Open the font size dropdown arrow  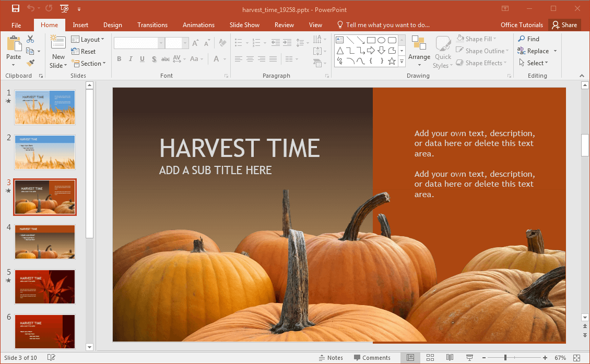tap(185, 43)
